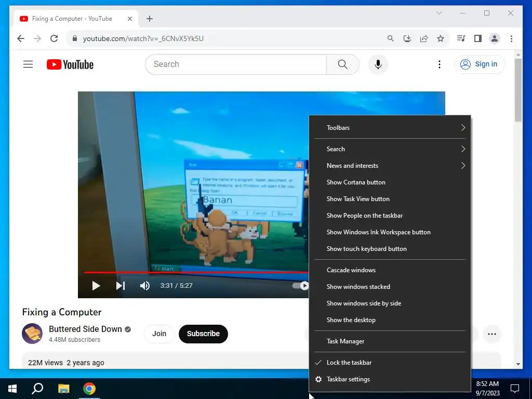Share this page using the share icon
This screenshot has height=399, width=532.
coord(424,38)
